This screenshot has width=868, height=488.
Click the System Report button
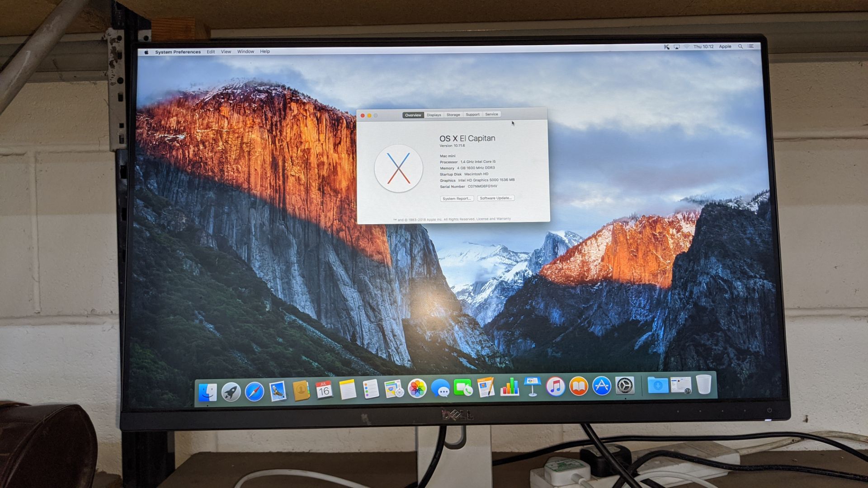pos(457,198)
